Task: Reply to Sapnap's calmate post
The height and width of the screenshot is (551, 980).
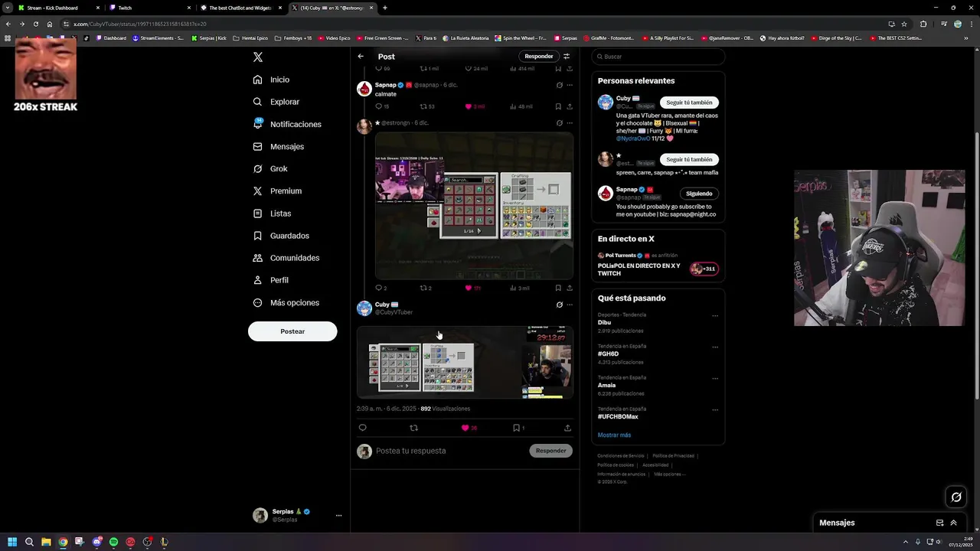Action: (378, 106)
